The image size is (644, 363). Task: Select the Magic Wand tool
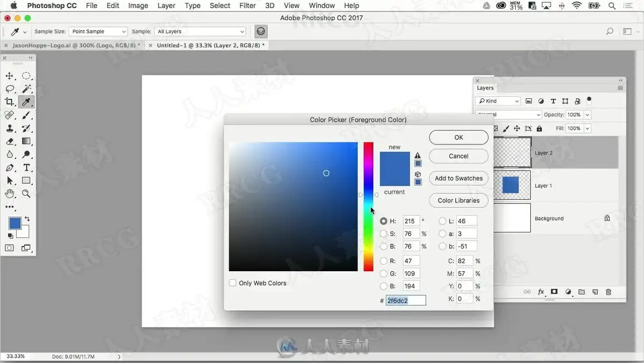(26, 89)
